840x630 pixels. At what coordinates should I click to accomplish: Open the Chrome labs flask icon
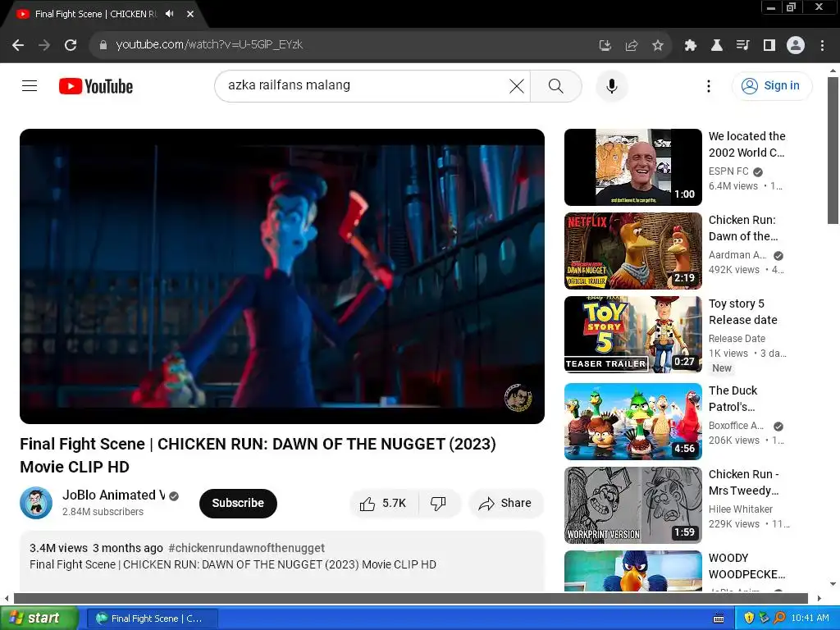click(716, 45)
